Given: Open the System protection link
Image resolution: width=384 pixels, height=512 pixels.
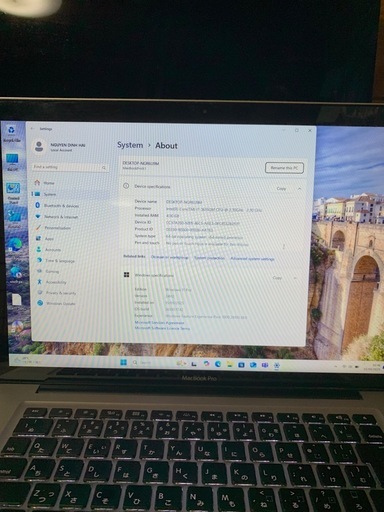Looking at the screenshot, I should pyautogui.click(x=209, y=258).
